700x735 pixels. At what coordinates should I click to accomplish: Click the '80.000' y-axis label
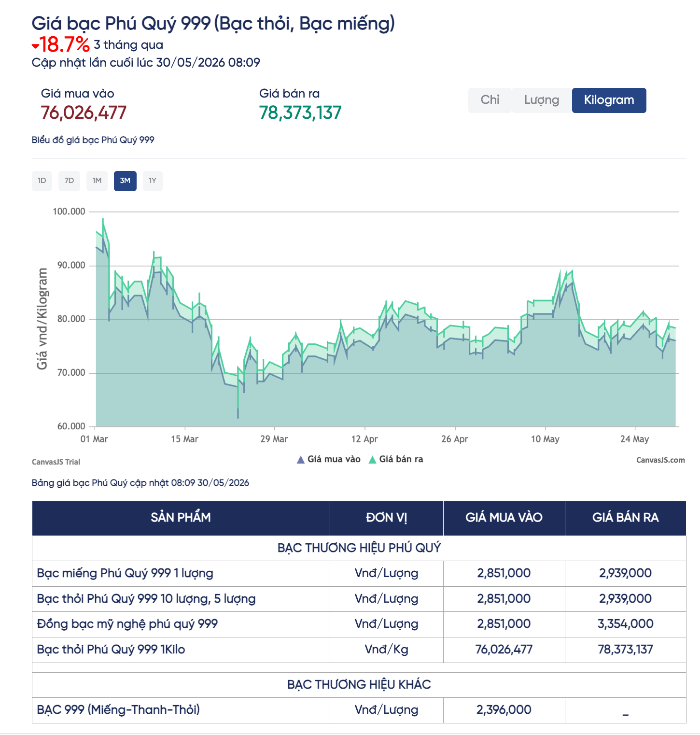coord(71,319)
